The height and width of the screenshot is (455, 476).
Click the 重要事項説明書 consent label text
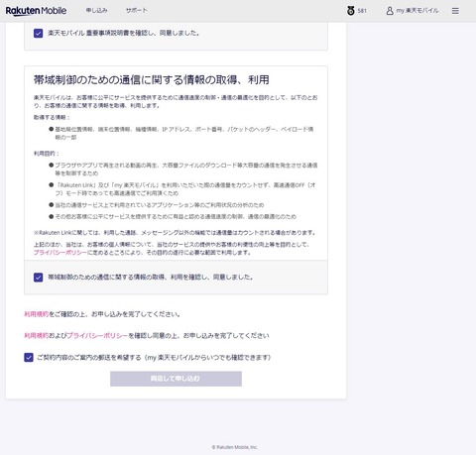[124, 33]
